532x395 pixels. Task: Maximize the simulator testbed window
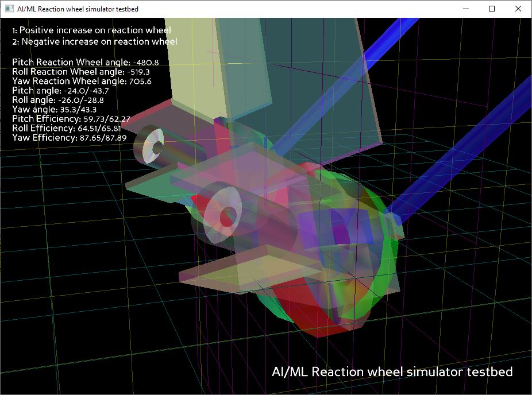492,9
